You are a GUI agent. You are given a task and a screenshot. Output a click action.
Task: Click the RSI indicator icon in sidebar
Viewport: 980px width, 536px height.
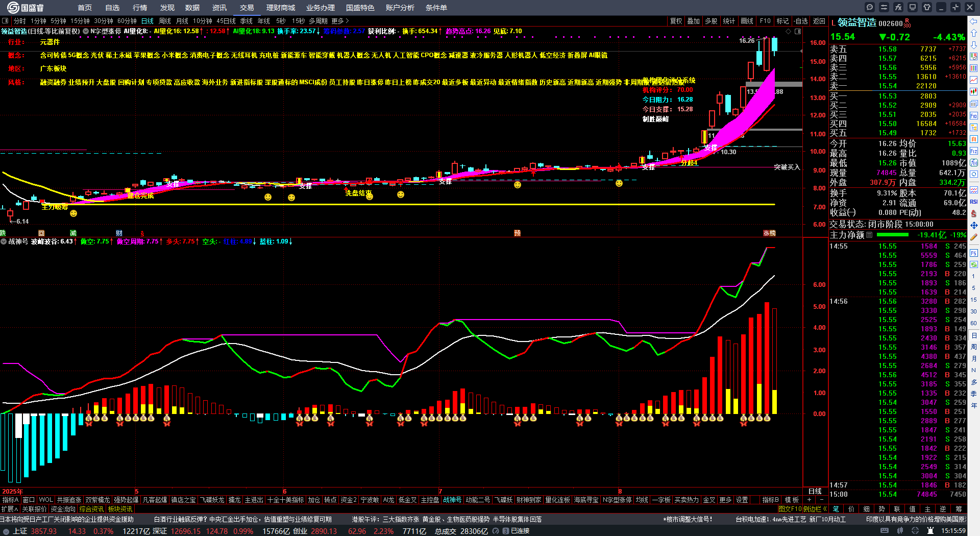pyautogui.click(x=974, y=202)
